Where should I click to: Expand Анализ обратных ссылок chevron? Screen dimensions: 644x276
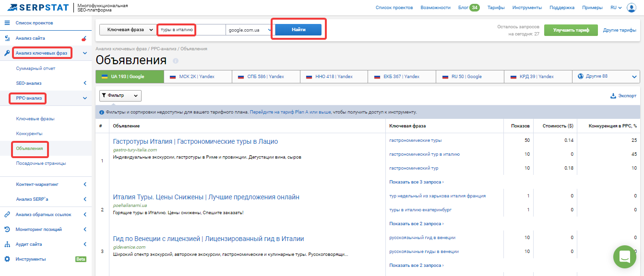click(x=85, y=215)
